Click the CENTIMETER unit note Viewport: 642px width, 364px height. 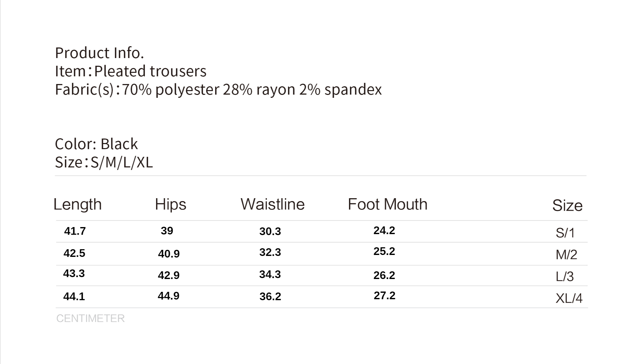coord(91,318)
